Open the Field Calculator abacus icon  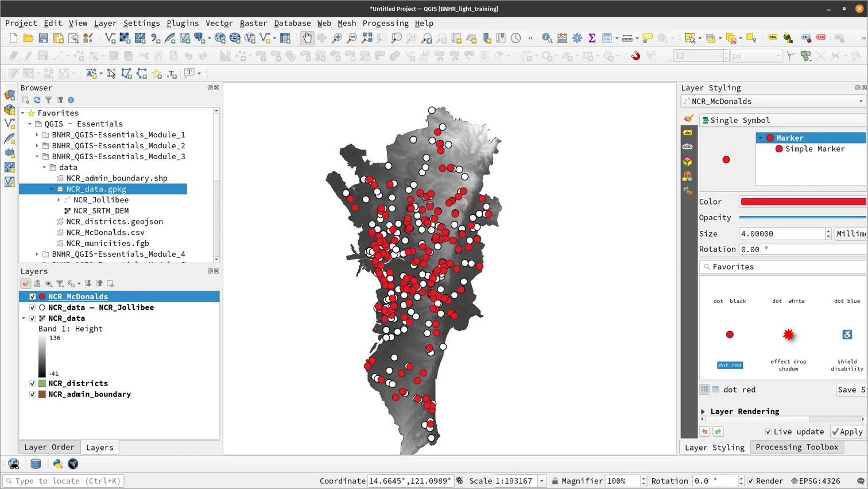coord(562,38)
